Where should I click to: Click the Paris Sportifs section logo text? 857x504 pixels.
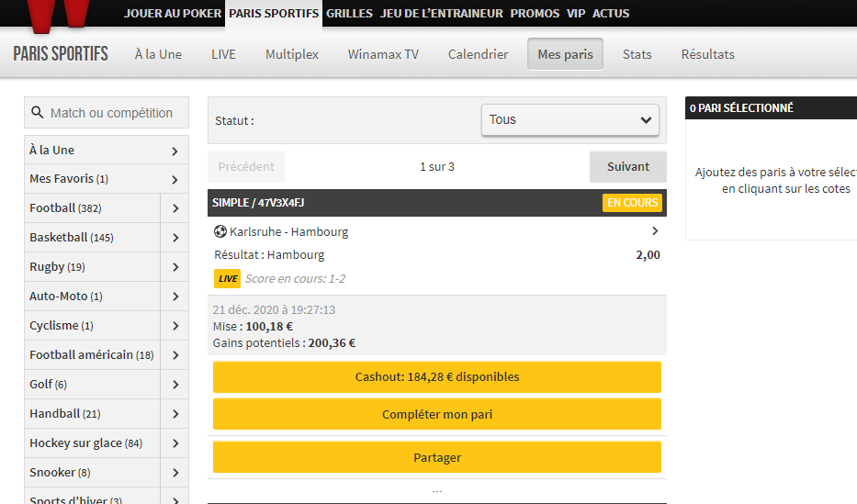61,53
